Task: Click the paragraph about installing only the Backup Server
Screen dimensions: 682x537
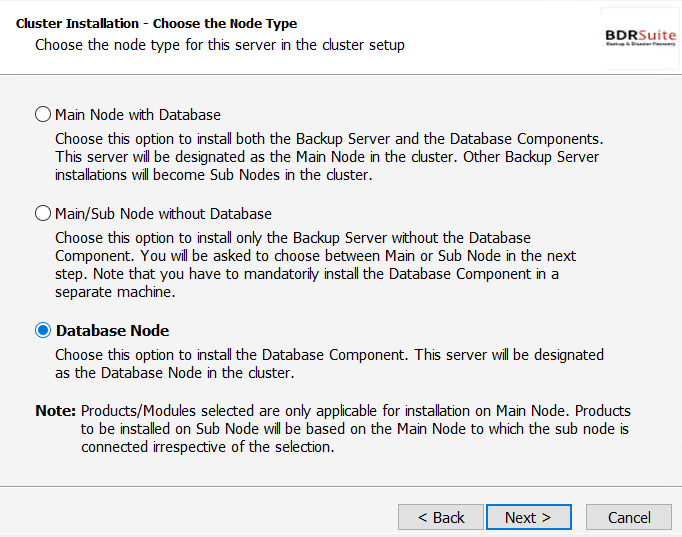Action: (315, 265)
